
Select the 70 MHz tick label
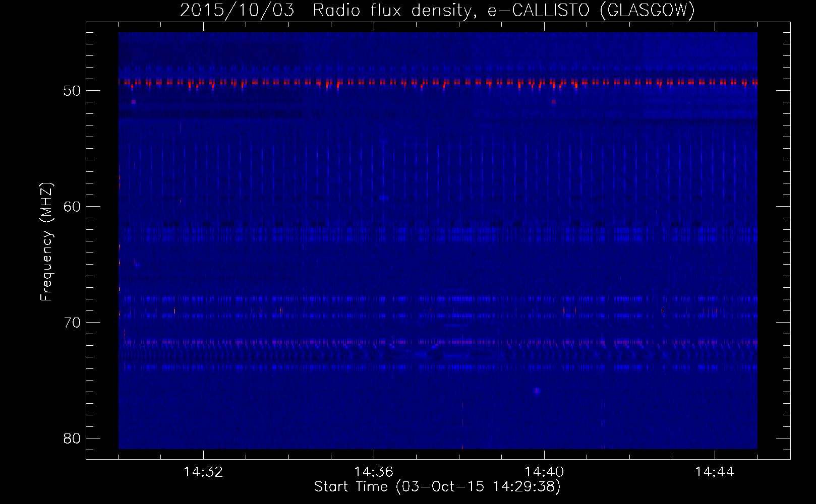coord(72,323)
